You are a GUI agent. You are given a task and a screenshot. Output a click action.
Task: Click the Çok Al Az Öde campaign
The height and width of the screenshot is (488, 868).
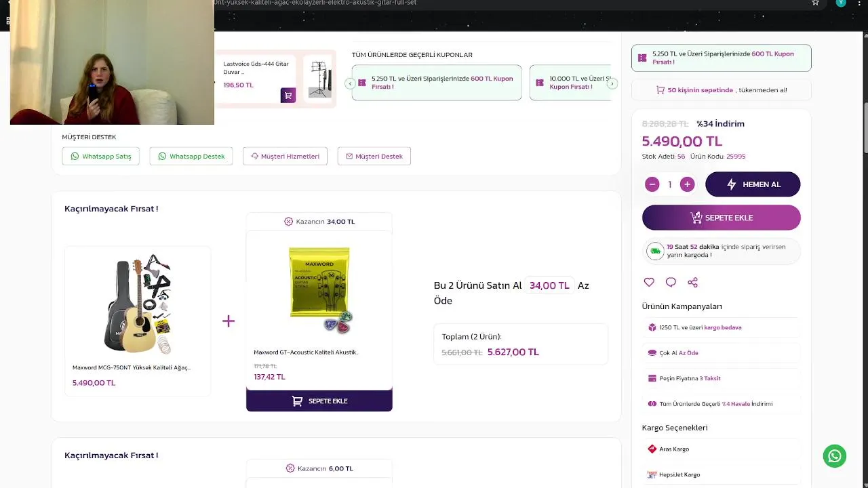pyautogui.click(x=721, y=352)
